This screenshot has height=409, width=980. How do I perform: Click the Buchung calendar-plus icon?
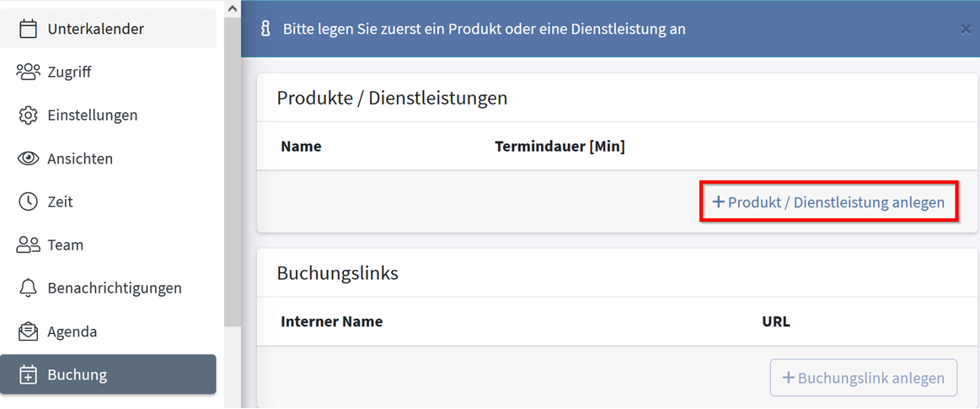[x=28, y=374]
